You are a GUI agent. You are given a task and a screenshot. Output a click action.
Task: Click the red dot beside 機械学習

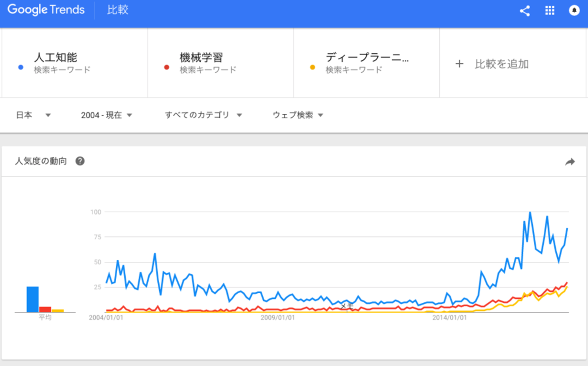(x=166, y=67)
